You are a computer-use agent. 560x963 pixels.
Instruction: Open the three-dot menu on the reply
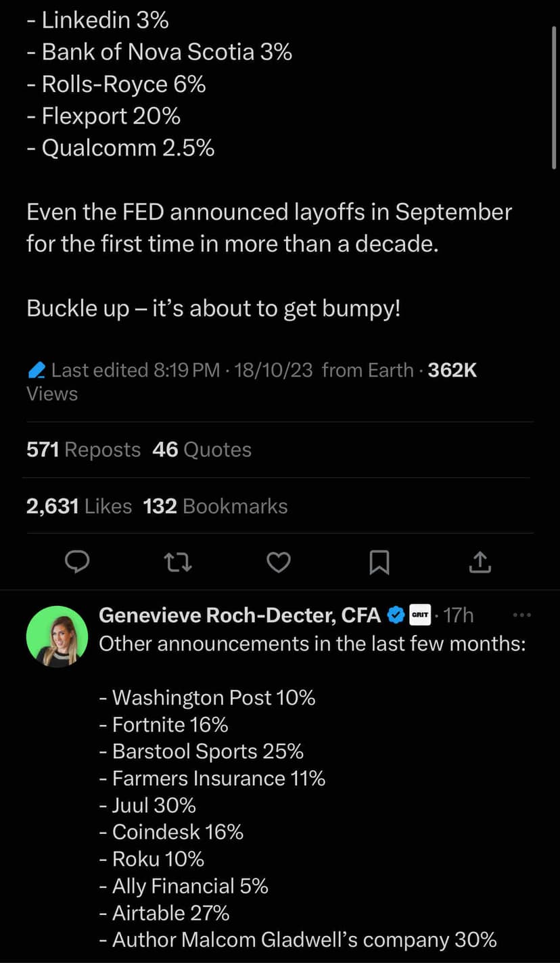pyautogui.click(x=522, y=615)
